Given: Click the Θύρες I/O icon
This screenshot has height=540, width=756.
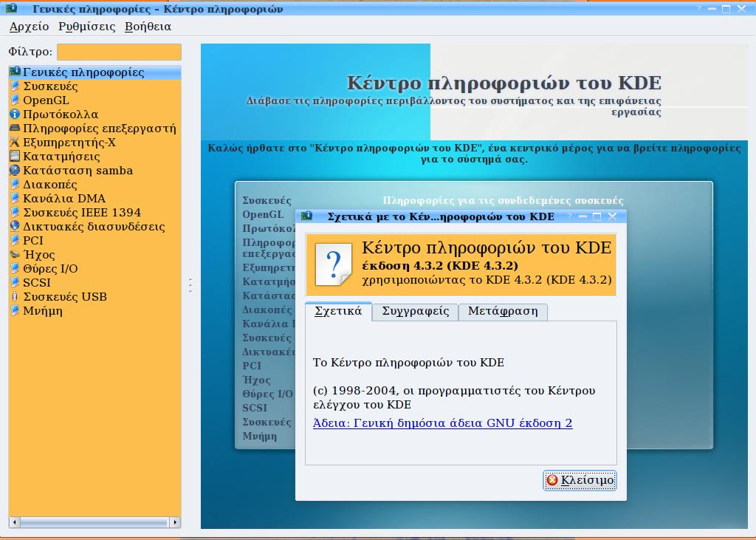Looking at the screenshot, I should point(15,268).
